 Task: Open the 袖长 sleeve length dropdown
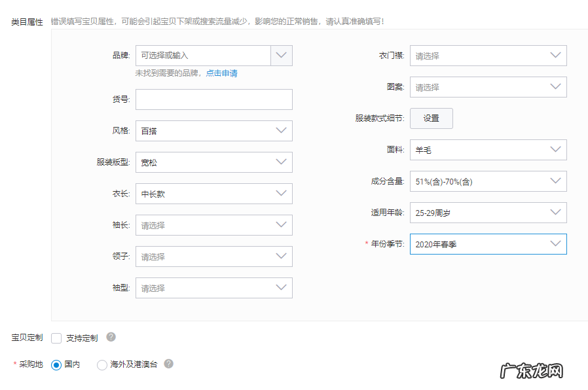click(x=282, y=224)
